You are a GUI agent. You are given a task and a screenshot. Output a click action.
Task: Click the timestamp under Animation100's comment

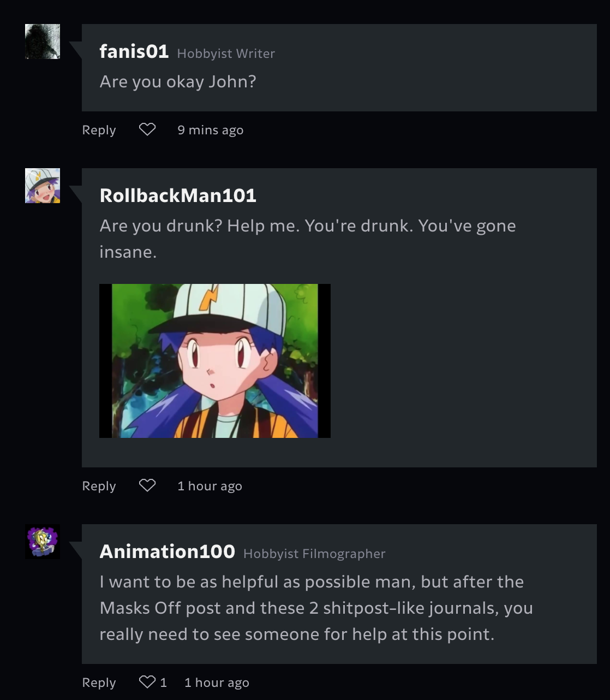coord(217,683)
